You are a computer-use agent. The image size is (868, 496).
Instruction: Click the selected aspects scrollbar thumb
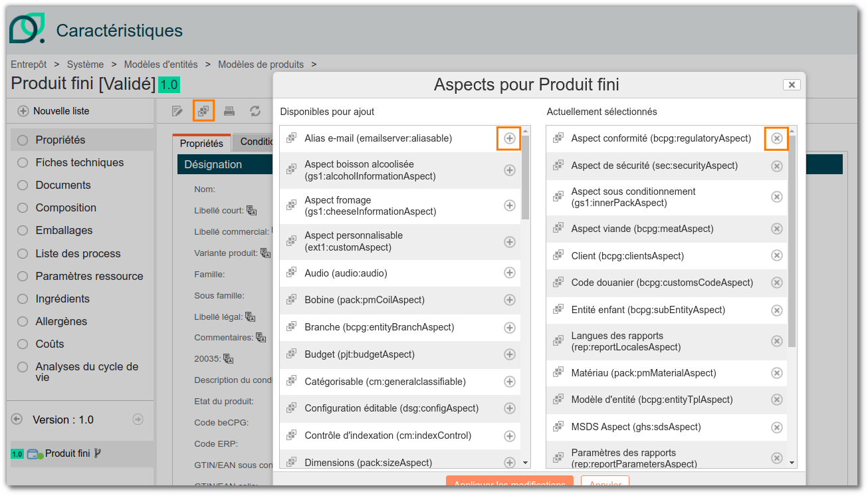point(792,241)
